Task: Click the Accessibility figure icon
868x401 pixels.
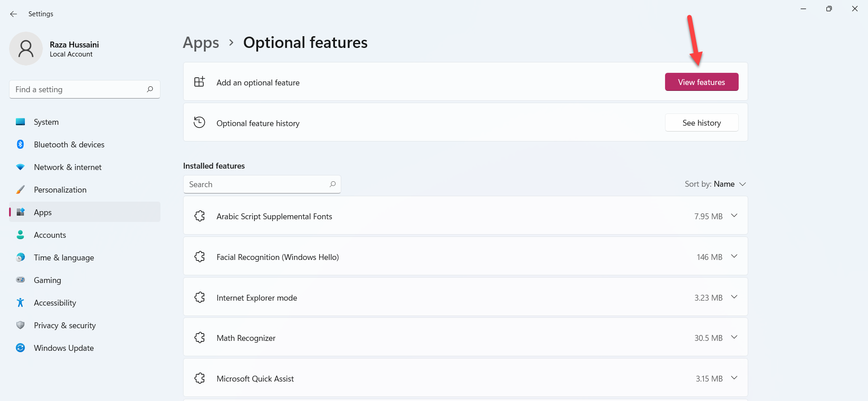Action: click(x=20, y=302)
